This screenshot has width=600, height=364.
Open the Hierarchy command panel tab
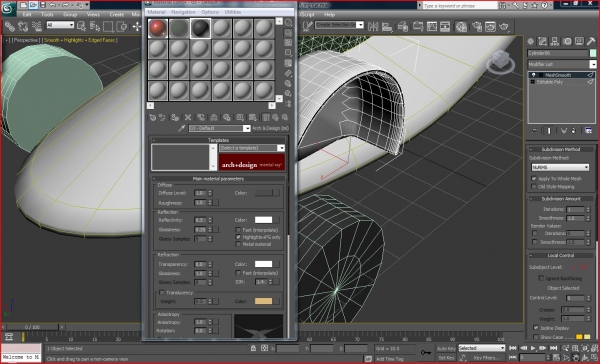coord(554,41)
